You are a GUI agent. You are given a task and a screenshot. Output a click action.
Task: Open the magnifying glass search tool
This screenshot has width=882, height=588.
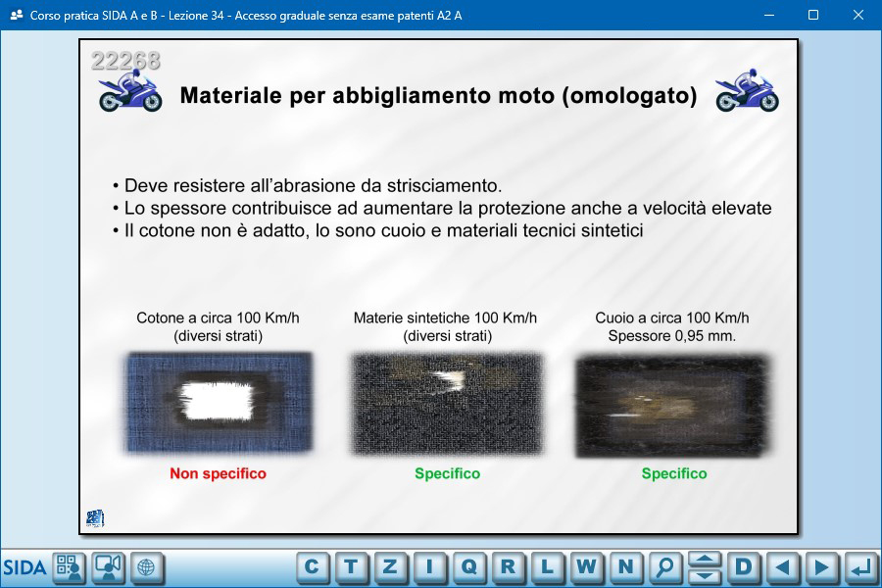click(664, 566)
